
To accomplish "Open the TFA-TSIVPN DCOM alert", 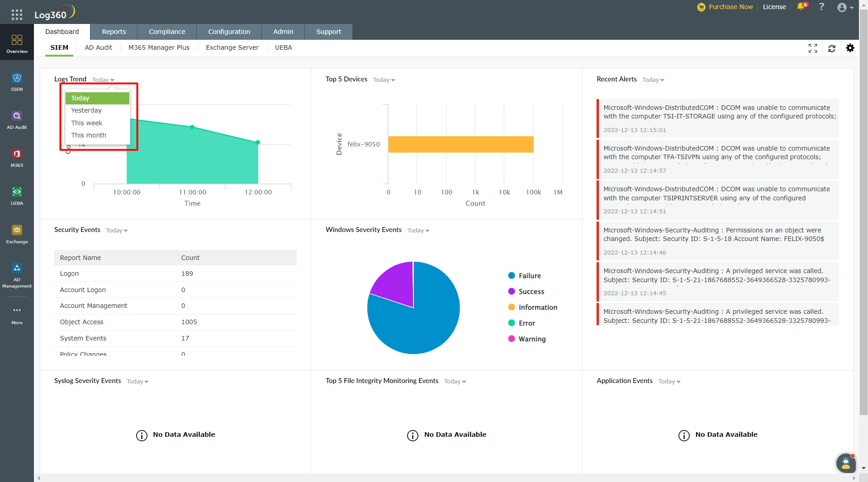I will click(718, 159).
